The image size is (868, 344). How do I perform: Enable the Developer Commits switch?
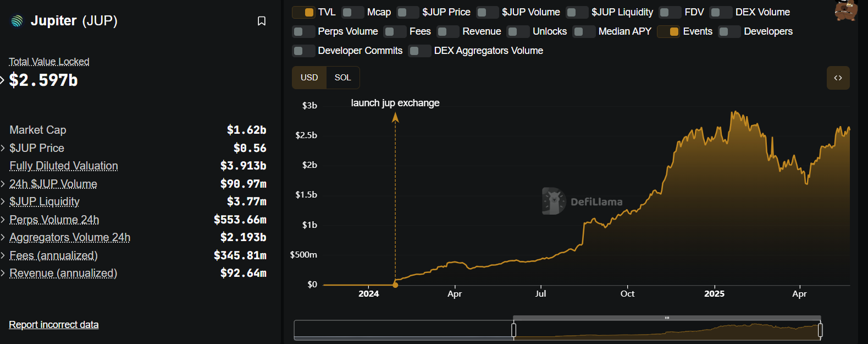coord(303,51)
